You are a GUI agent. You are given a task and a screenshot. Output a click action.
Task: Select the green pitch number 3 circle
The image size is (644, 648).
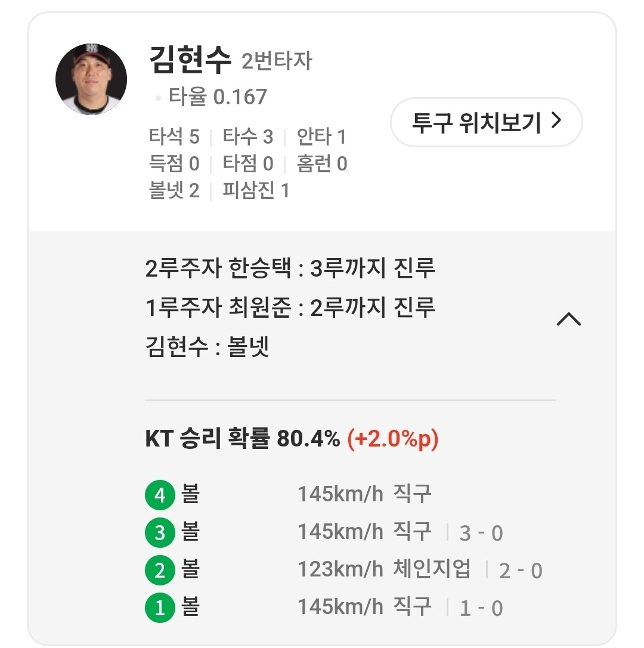point(160,532)
